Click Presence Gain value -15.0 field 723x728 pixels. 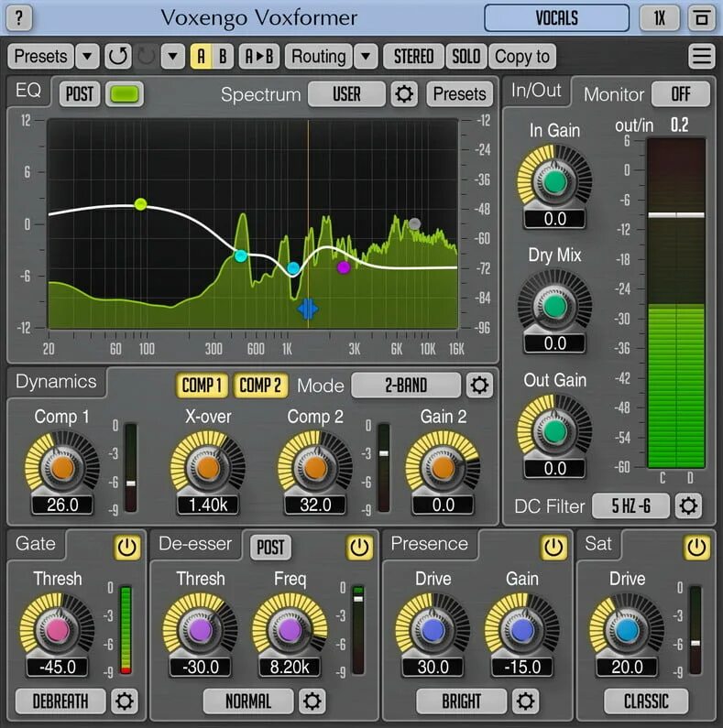pos(522,668)
